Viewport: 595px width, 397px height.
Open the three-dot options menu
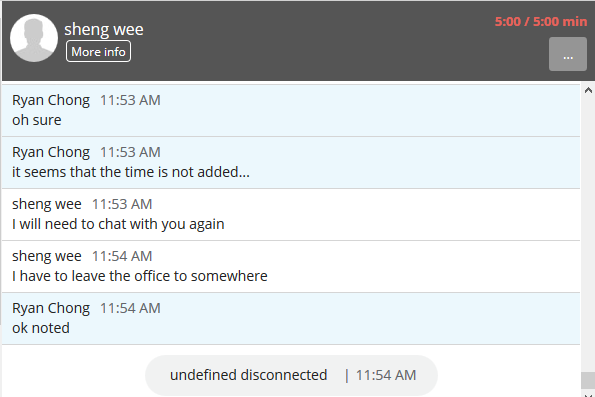tap(568, 54)
